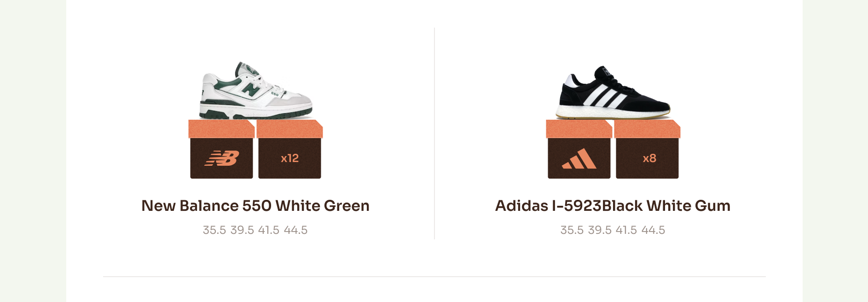
Task: Open the Adidas I-5923 Black White Gum title
Action: tap(613, 206)
